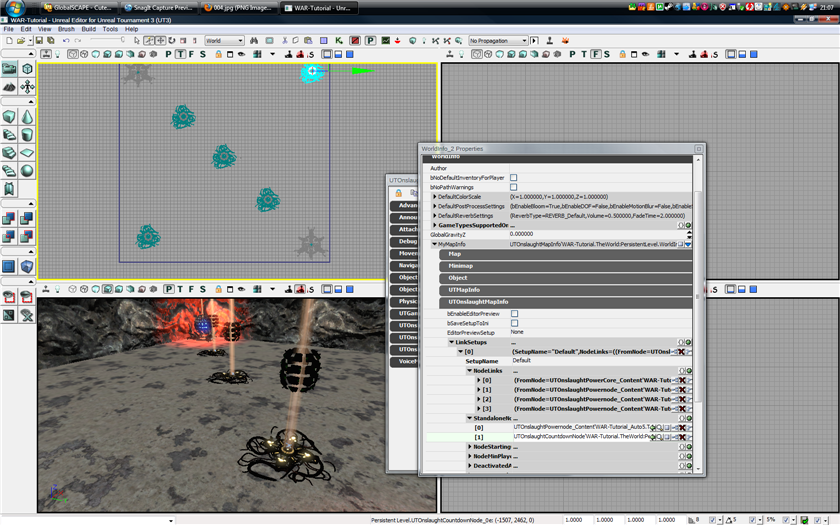The image size is (840, 525).
Task: Choose the Curved Staircase brush builder
Action: point(9,134)
